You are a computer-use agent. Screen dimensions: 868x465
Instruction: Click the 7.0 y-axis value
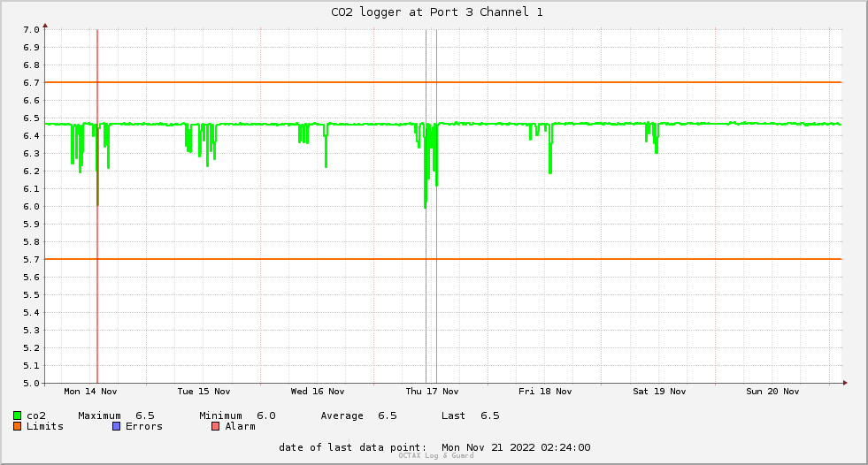tap(32, 30)
